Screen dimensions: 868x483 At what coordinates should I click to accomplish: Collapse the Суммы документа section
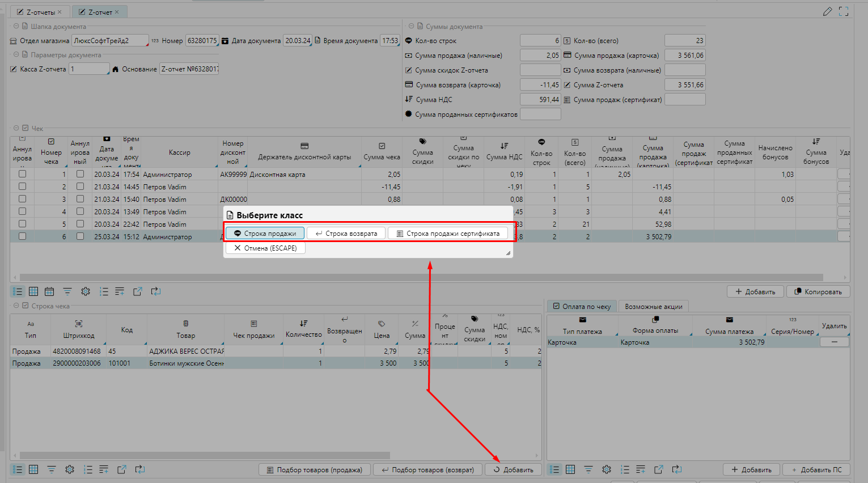[x=411, y=27]
